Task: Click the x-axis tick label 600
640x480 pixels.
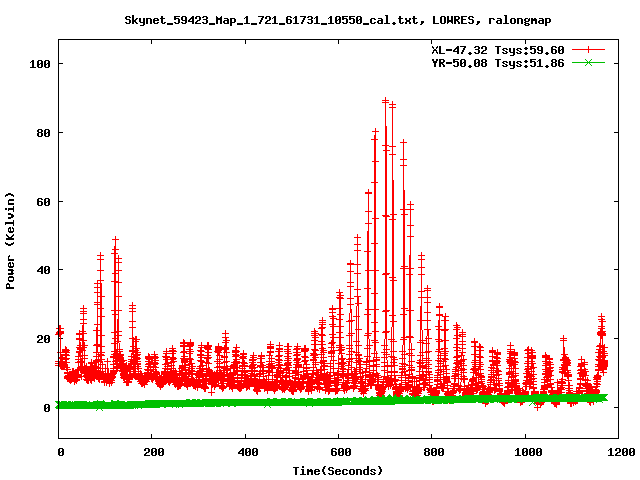Action: coord(340,452)
